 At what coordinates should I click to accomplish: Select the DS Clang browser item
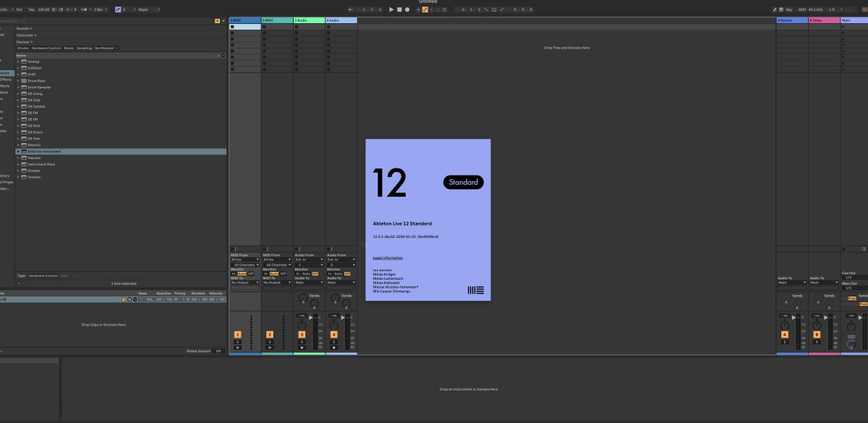[121, 93]
